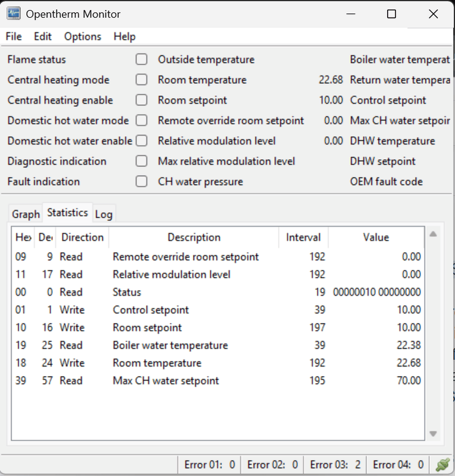Screen dimensions: 455x476
Task: Click the statistics list scroll down arrow
Action: 433,434
